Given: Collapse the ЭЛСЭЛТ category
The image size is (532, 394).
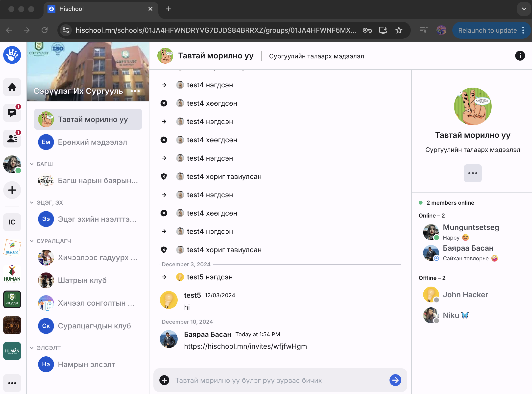Looking at the screenshot, I should (32, 348).
